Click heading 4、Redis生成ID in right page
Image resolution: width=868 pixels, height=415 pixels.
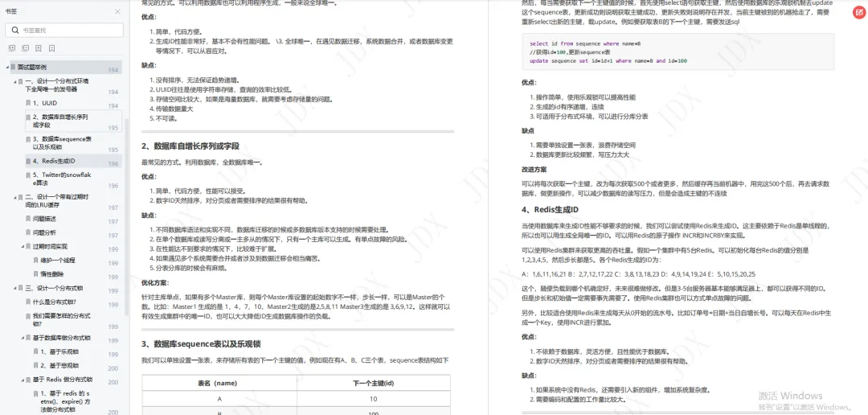[x=551, y=210]
